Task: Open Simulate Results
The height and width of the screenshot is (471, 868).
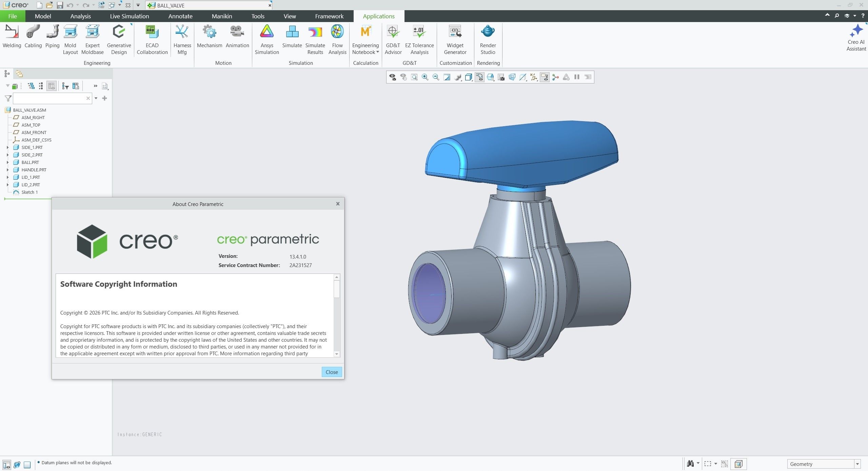Action: click(x=315, y=40)
